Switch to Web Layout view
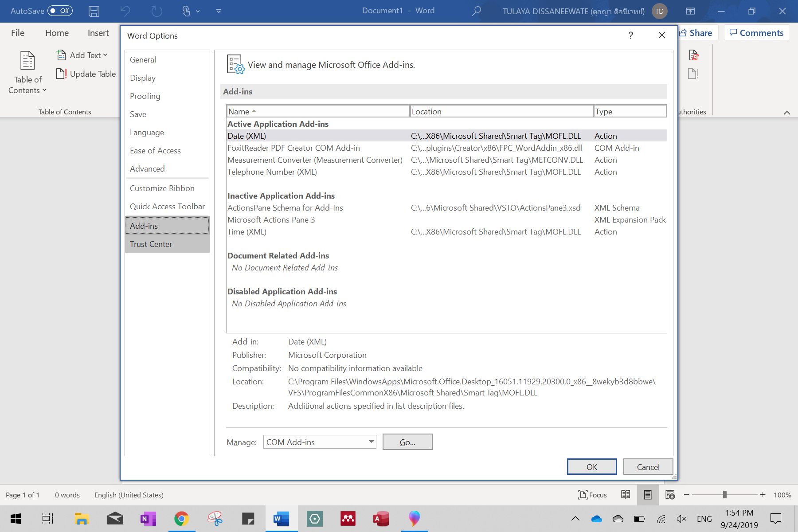This screenshot has width=798, height=532. tap(670, 495)
